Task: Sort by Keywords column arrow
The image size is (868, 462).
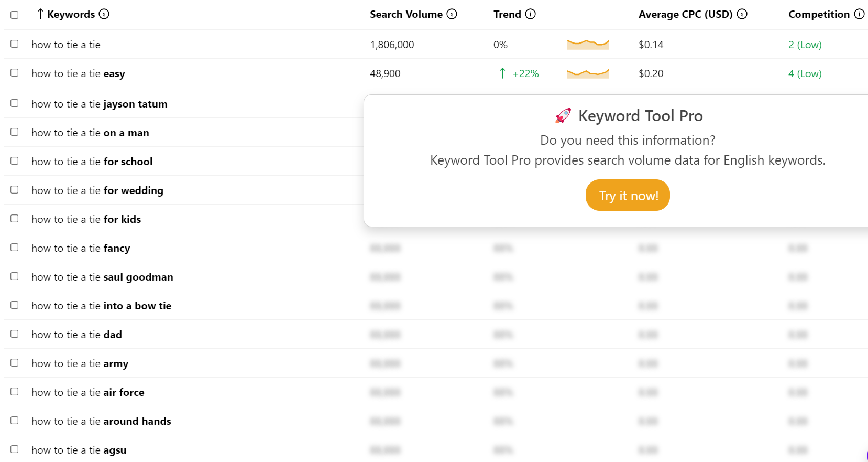Action: click(x=40, y=14)
